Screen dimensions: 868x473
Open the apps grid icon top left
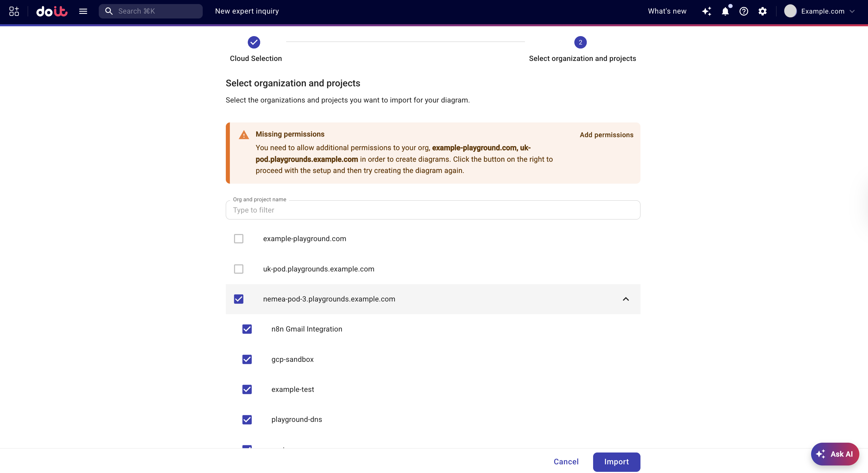pyautogui.click(x=14, y=11)
